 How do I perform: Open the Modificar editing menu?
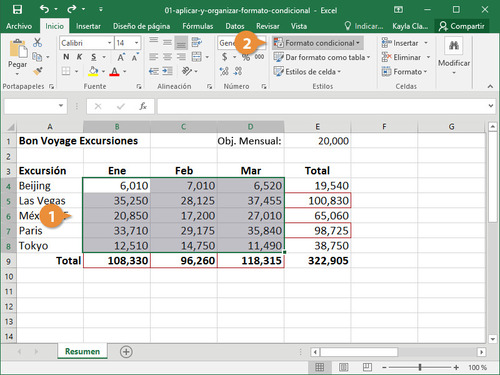tap(454, 57)
